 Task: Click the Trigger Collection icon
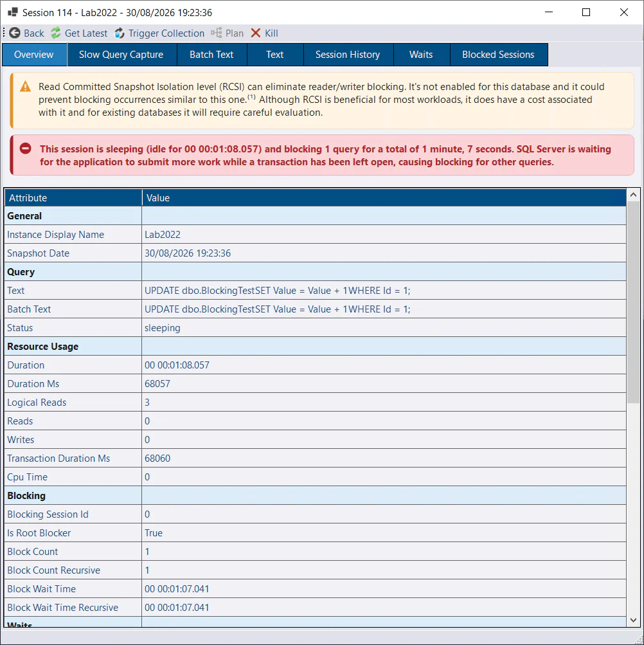pyautogui.click(x=120, y=33)
